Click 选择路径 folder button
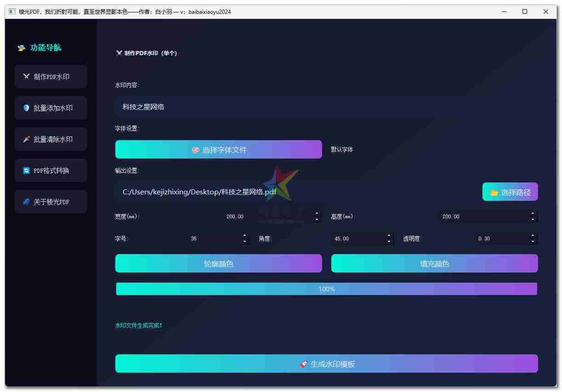 (510, 192)
